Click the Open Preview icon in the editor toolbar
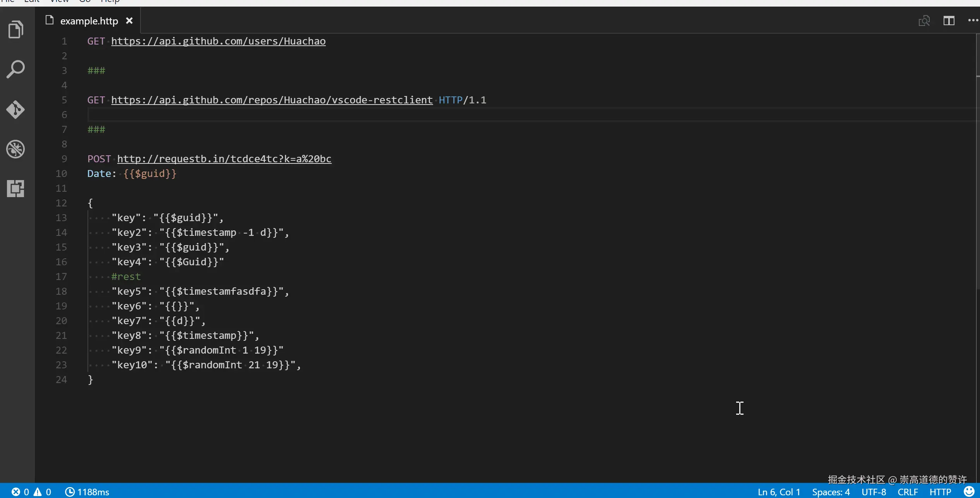The height and width of the screenshot is (498, 980). pyautogui.click(x=924, y=21)
